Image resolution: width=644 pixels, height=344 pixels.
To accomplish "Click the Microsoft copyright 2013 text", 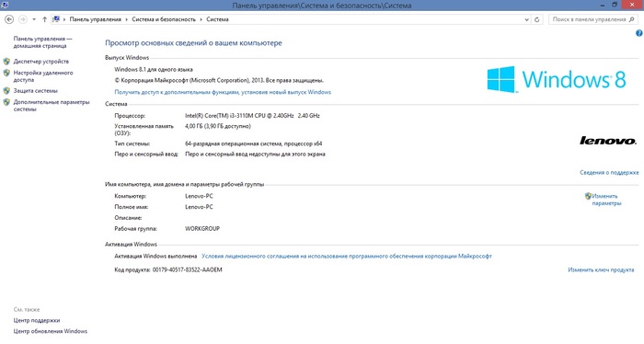I will pos(219,80).
